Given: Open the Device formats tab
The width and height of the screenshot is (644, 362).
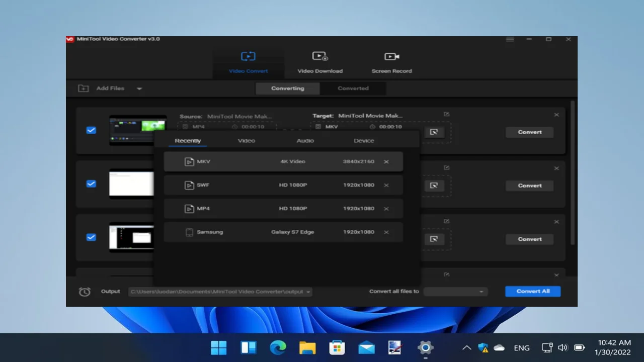Looking at the screenshot, I should tap(364, 141).
